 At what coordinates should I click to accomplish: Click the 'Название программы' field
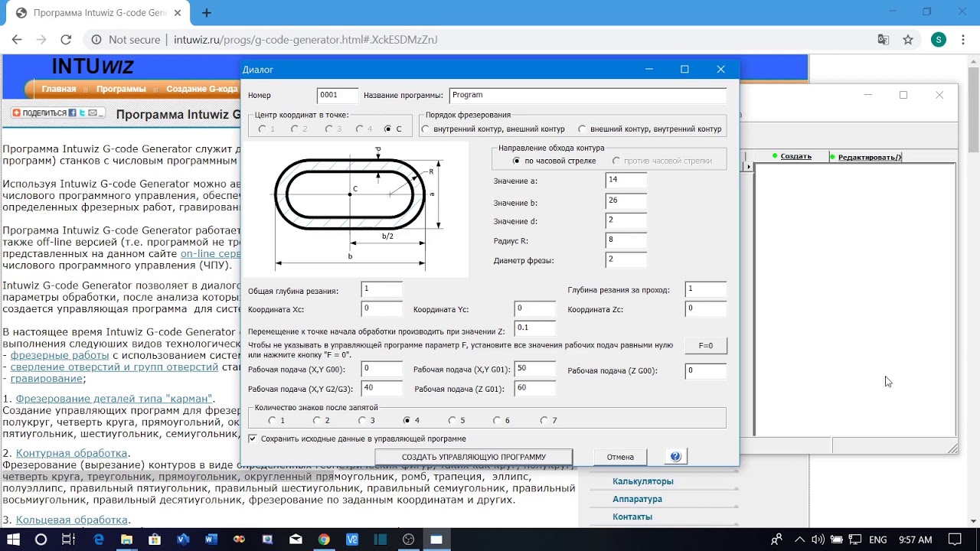pos(588,96)
